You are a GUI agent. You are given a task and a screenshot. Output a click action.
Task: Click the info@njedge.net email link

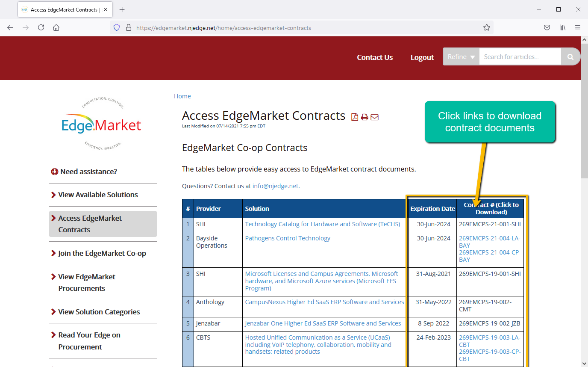(275, 186)
